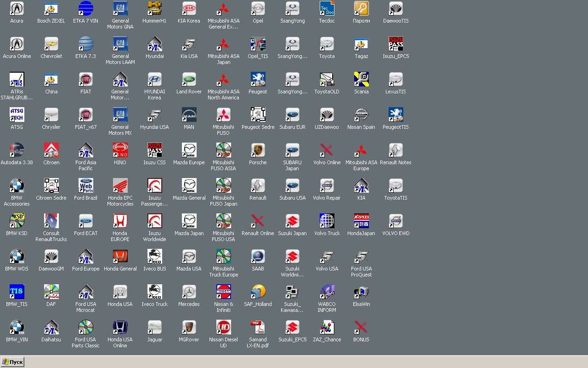Viewport: 588px width, 368px height.
Task: Click the Scania desktop icon
Action: coord(361,79)
